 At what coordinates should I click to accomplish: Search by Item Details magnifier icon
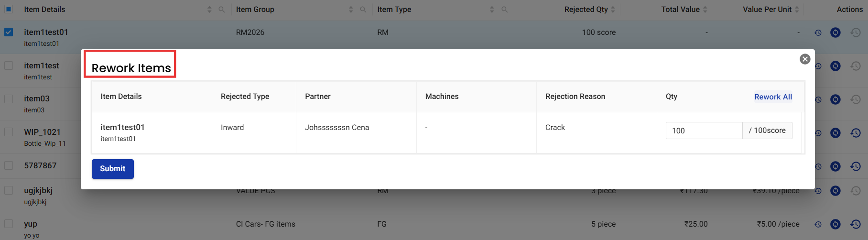[x=221, y=10]
